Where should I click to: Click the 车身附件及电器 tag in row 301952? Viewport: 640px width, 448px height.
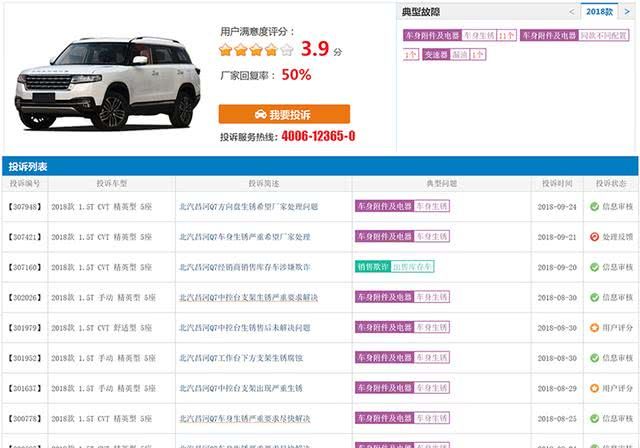click(x=384, y=357)
